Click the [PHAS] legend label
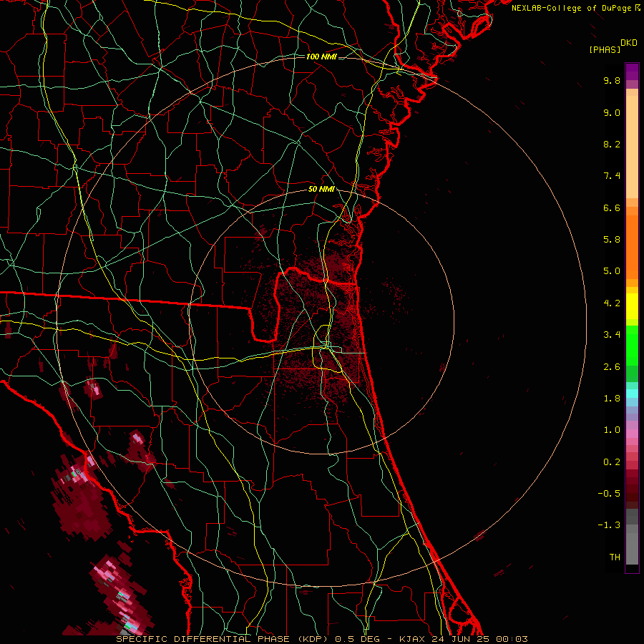The height and width of the screenshot is (644, 644). 605,49
